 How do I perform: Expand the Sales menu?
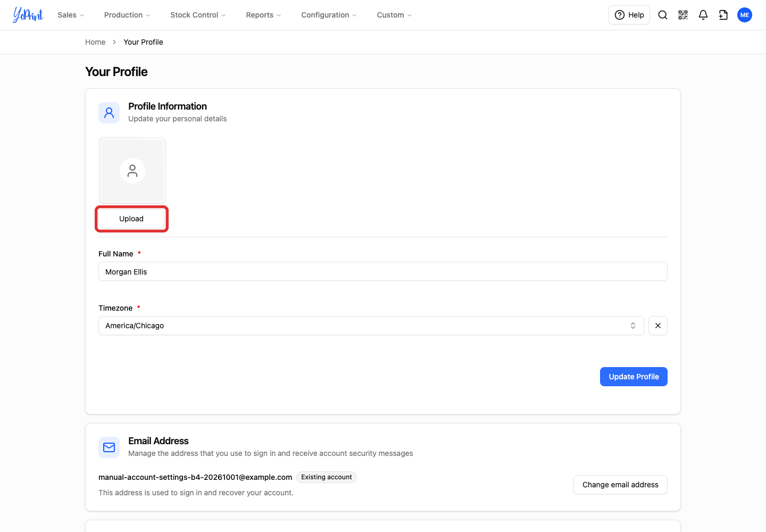pos(71,15)
